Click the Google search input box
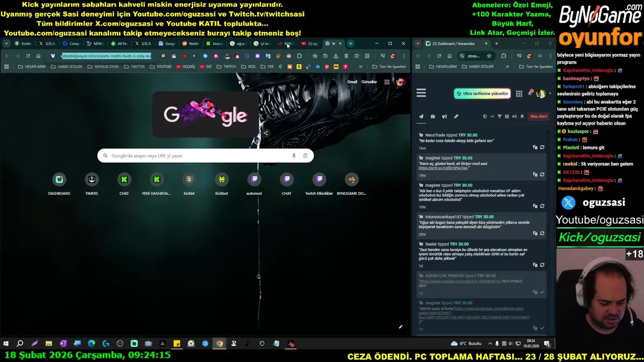This screenshot has height=362, width=644. point(205,156)
